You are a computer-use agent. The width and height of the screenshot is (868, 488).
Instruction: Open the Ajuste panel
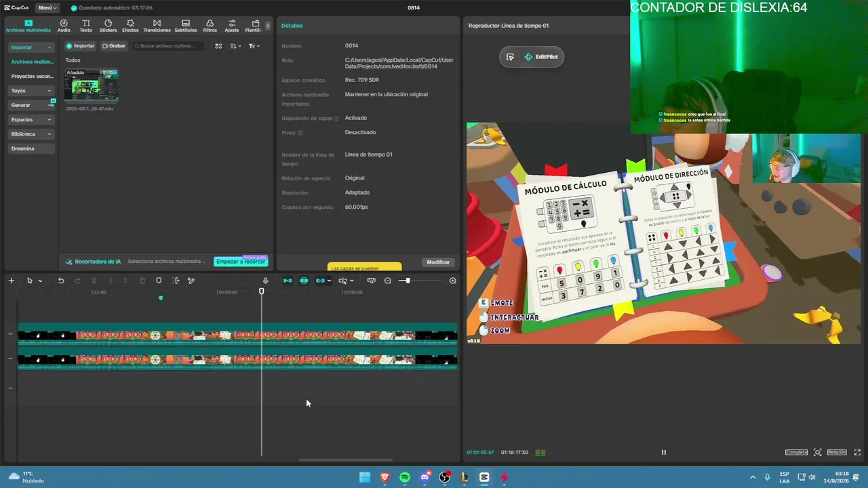click(x=232, y=26)
